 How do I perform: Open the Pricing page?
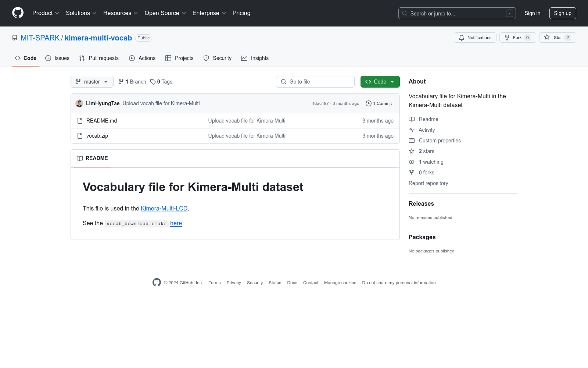pos(241,13)
